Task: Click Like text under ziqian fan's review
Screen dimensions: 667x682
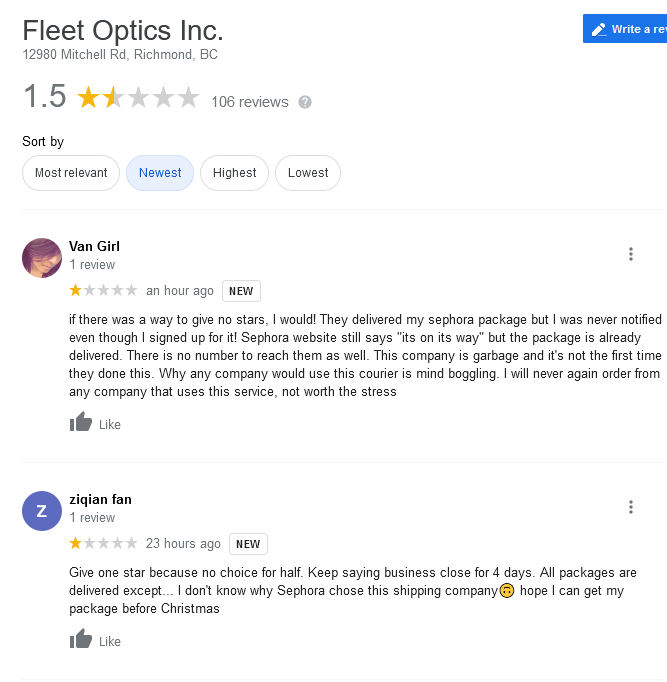Action: (x=110, y=641)
